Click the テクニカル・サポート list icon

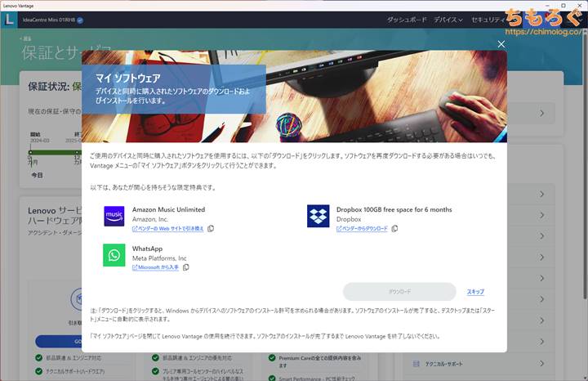(416, 364)
